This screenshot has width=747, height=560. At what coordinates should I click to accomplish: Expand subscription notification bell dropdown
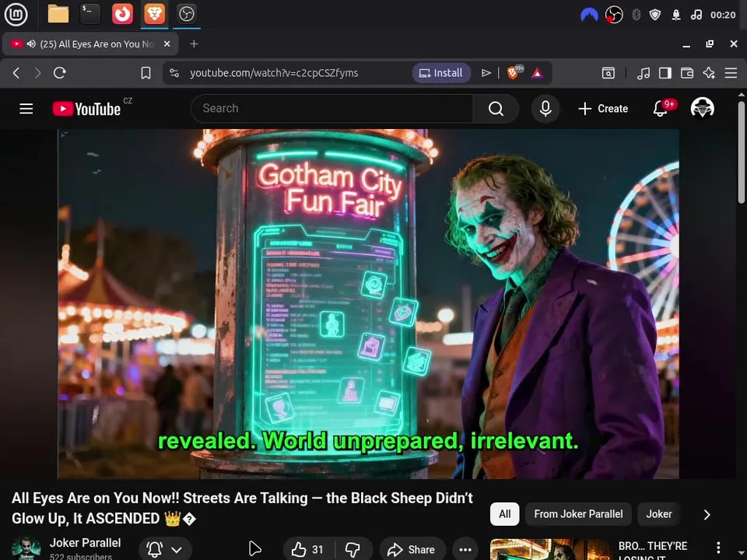(x=165, y=550)
